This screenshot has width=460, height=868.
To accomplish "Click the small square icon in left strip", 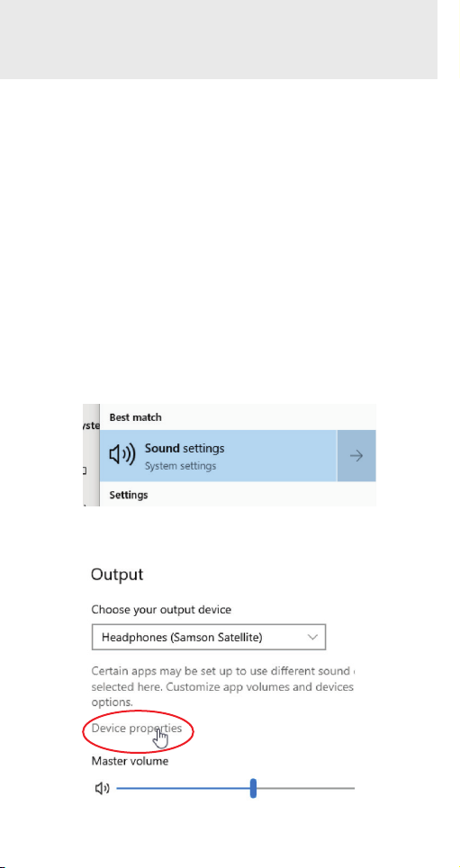I will (x=85, y=471).
